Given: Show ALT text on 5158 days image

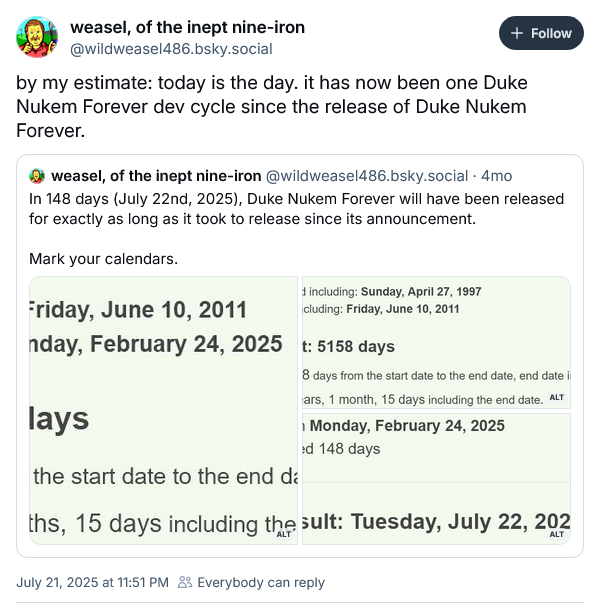Looking at the screenshot, I should 557,398.
